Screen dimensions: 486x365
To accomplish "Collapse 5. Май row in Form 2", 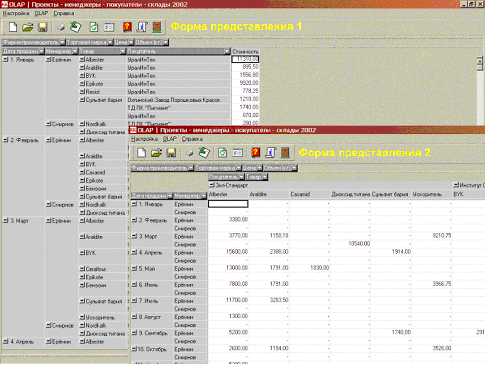I will 134,269.
